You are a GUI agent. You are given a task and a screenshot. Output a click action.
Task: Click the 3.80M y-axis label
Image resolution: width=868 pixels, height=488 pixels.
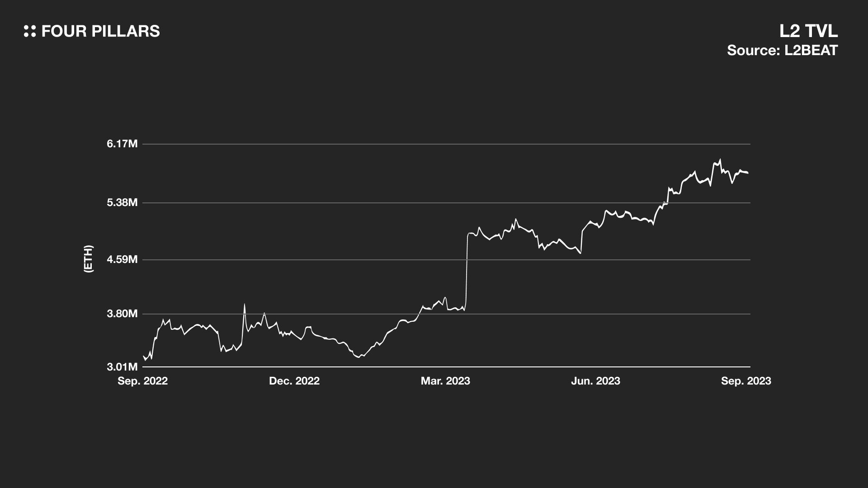point(122,314)
